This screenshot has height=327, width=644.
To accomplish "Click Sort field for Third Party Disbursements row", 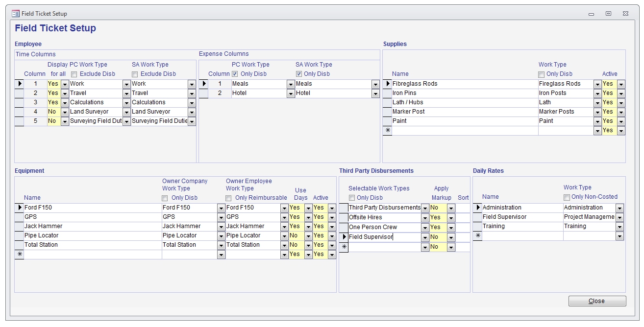I will coord(463,208).
